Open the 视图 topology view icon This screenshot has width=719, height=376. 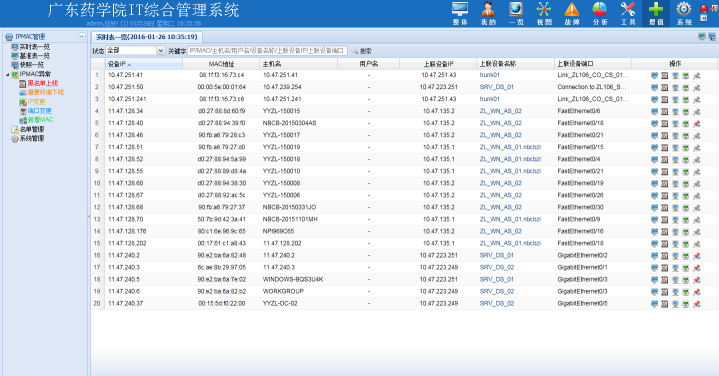pyautogui.click(x=544, y=13)
